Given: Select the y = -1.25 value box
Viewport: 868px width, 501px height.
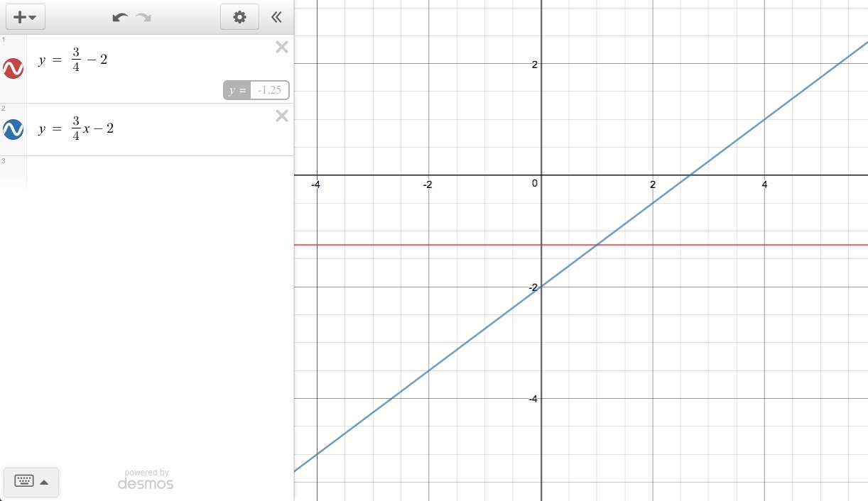Looking at the screenshot, I should tap(256, 90).
